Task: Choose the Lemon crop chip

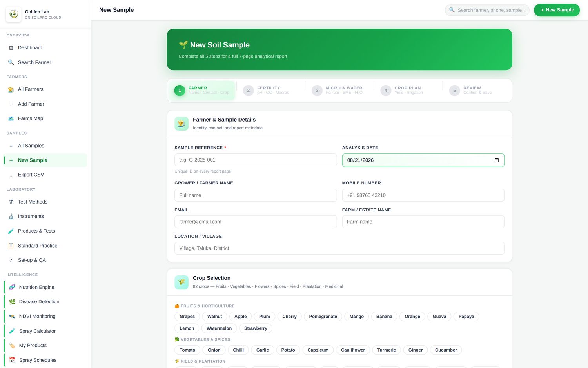Action: pyautogui.click(x=187, y=328)
